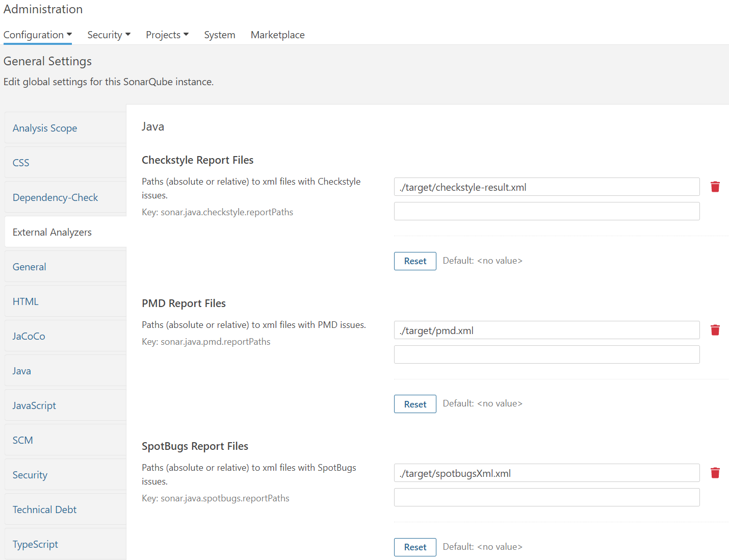Open the JavaScript settings category
Image resolution: width=729 pixels, height=560 pixels.
[x=66, y=405]
